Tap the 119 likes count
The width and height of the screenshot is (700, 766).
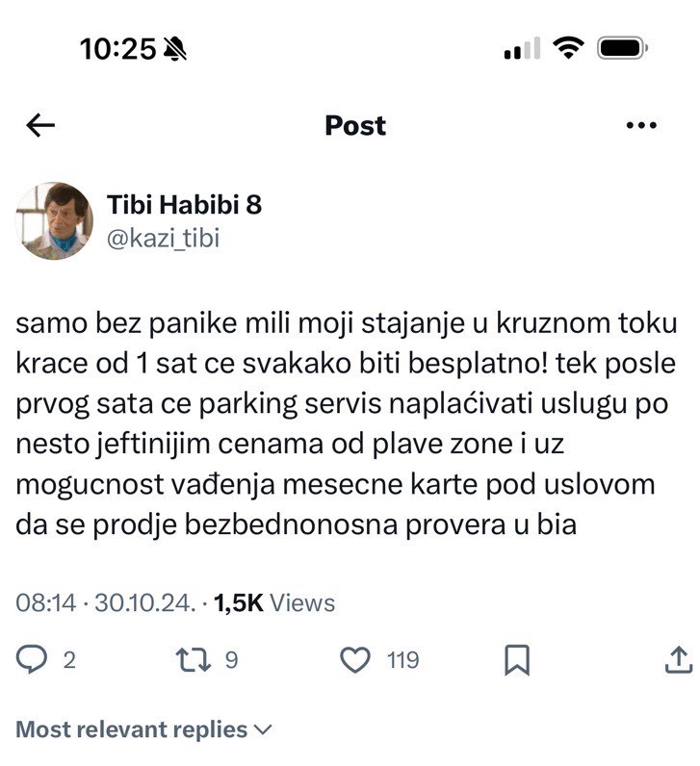coord(402,660)
